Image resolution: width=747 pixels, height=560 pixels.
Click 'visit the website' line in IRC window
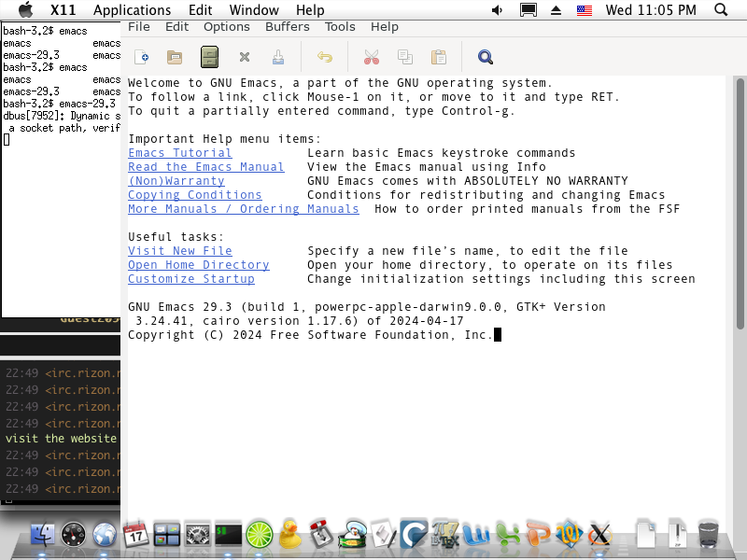tap(61, 439)
